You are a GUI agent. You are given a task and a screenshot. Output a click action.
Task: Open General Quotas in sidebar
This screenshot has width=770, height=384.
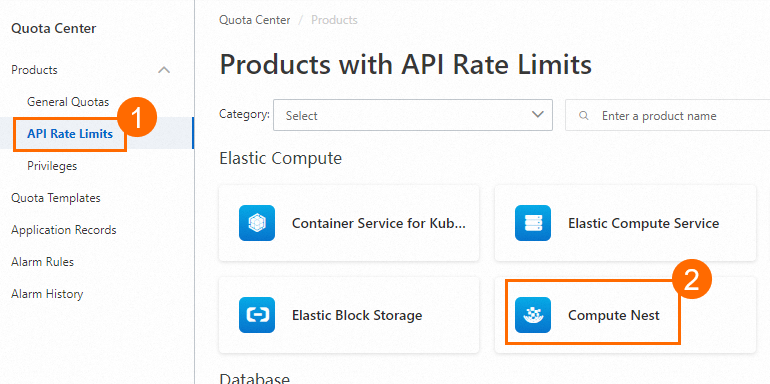coord(68,102)
